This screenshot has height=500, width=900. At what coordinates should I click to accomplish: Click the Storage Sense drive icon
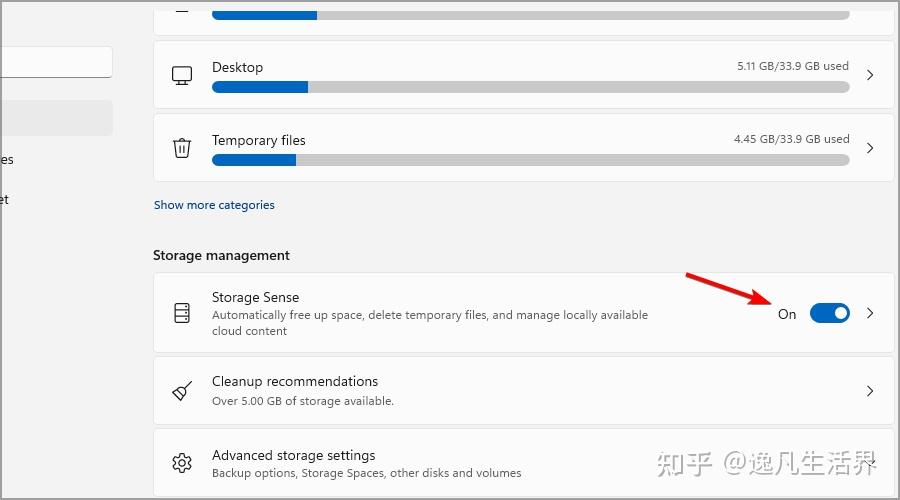click(182, 313)
